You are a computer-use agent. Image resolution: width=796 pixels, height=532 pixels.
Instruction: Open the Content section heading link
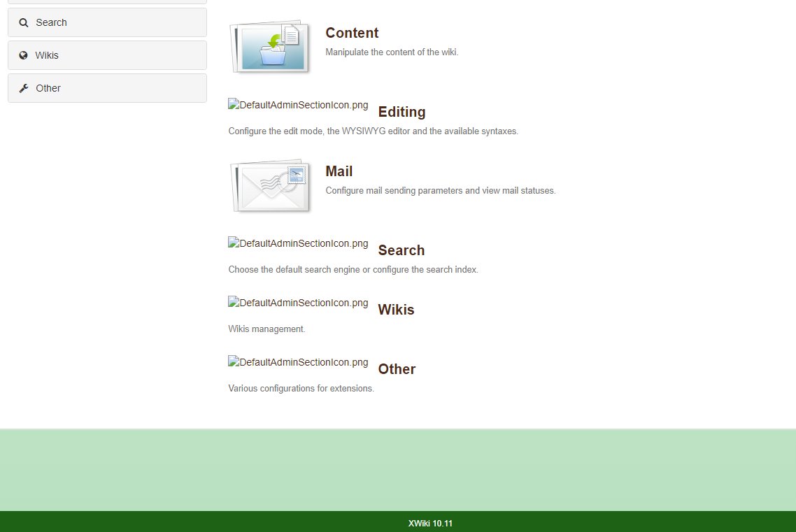pos(352,33)
